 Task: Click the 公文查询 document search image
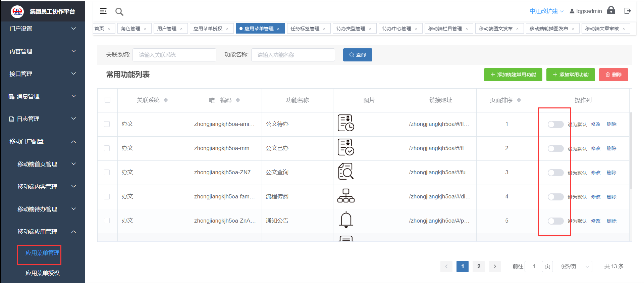click(x=346, y=172)
